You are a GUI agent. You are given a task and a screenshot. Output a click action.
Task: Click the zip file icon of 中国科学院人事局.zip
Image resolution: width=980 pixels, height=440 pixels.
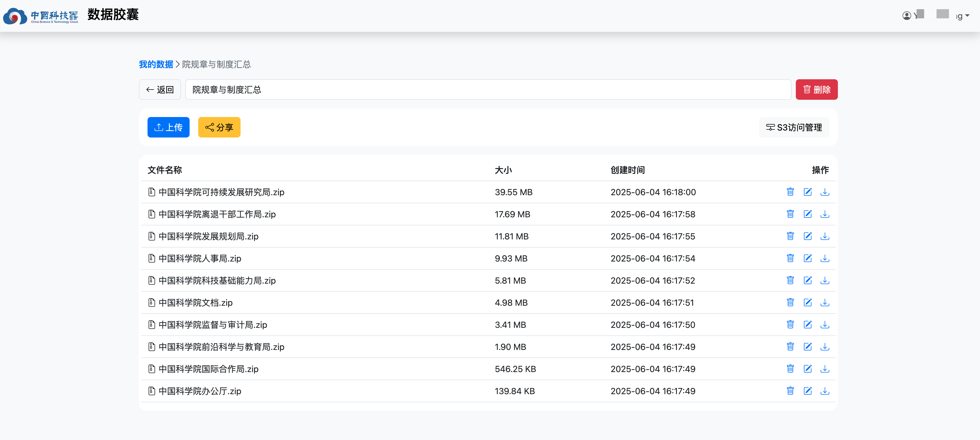coord(151,258)
